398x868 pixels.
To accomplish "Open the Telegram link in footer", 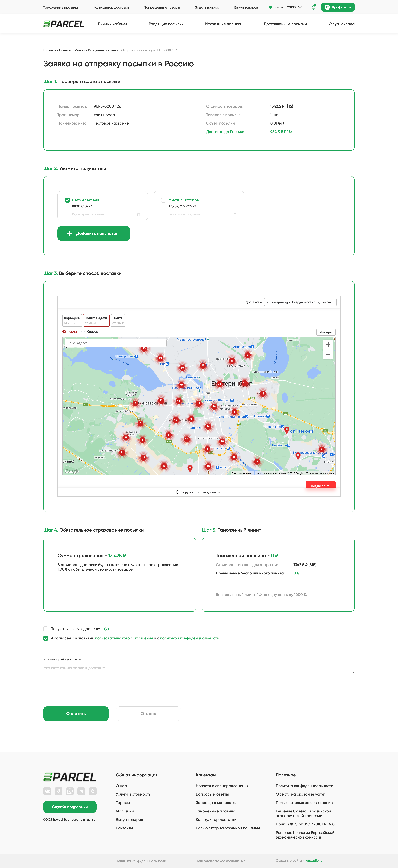I will (x=81, y=791).
